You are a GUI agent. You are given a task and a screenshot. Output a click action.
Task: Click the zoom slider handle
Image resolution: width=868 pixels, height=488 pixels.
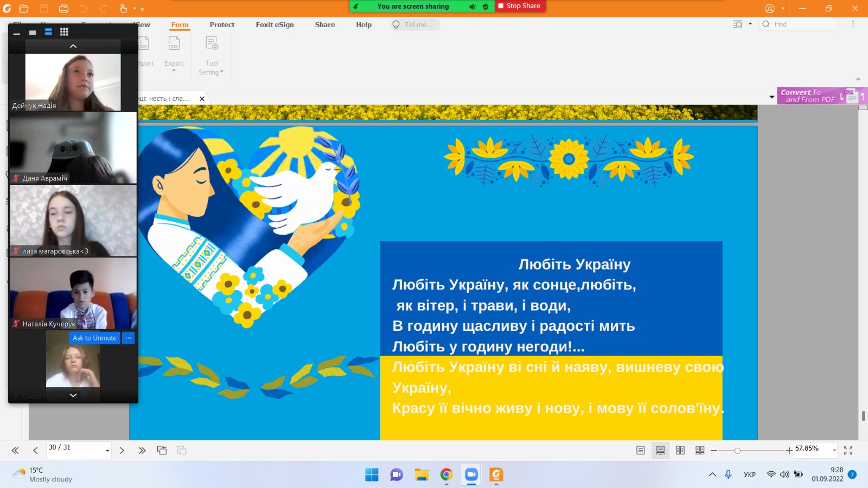point(737,451)
